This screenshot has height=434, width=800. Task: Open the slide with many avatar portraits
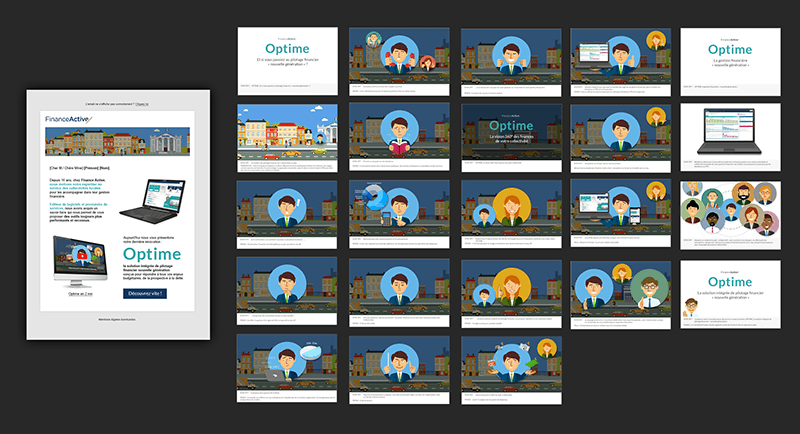(x=731, y=215)
